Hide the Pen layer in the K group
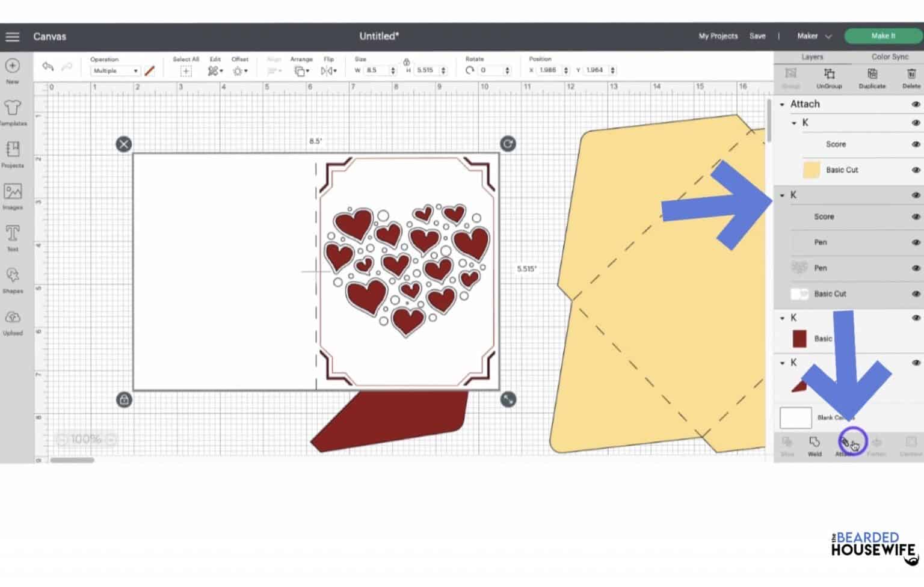 point(916,242)
